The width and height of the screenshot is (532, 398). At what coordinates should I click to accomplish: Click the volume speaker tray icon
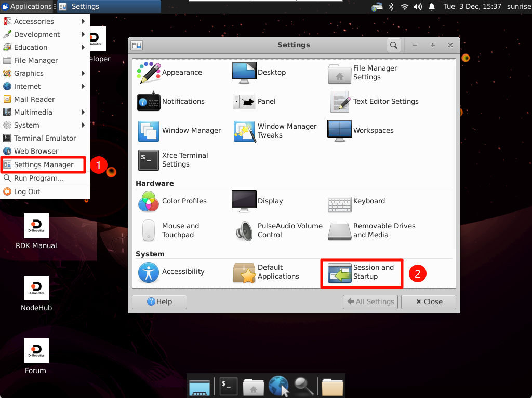point(418,6)
